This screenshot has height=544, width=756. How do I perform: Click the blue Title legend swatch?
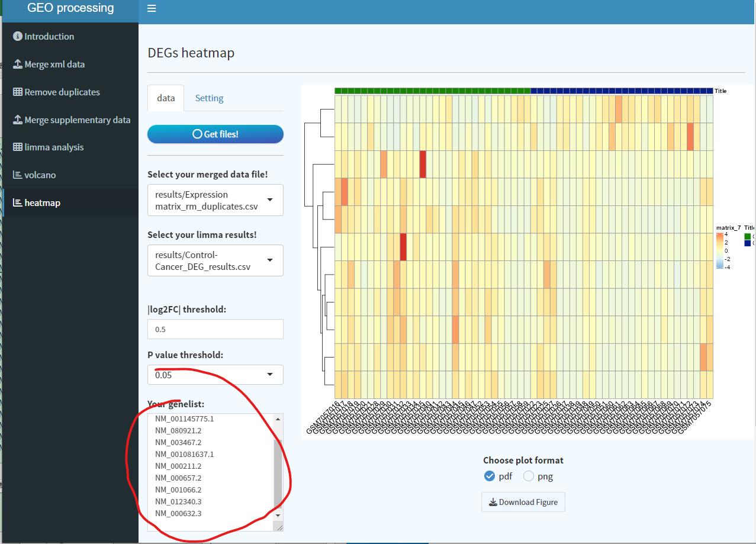click(748, 243)
